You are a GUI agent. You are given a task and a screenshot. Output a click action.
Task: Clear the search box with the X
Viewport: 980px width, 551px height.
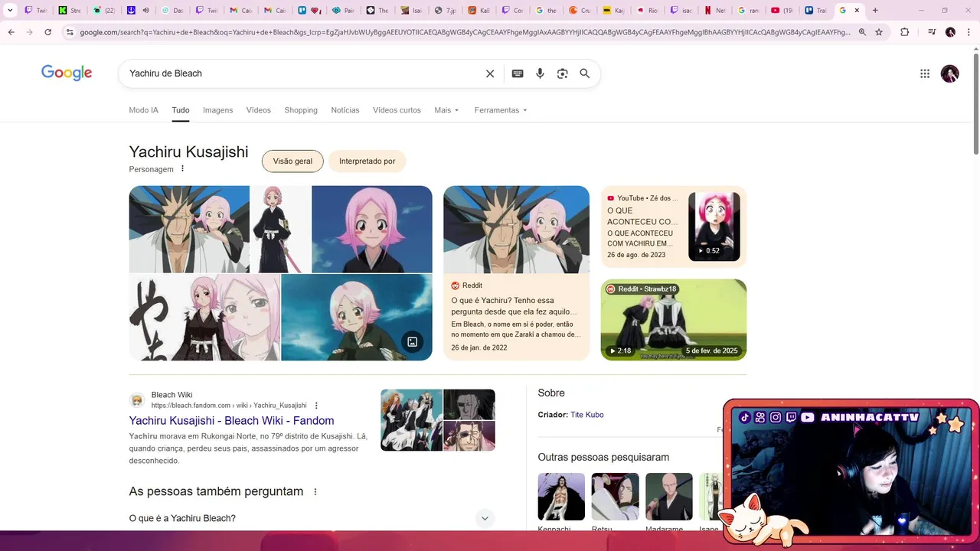click(x=490, y=73)
